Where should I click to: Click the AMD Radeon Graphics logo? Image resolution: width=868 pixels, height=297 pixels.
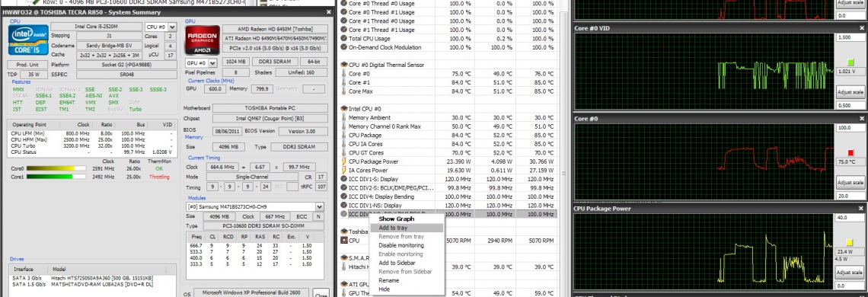click(x=202, y=40)
